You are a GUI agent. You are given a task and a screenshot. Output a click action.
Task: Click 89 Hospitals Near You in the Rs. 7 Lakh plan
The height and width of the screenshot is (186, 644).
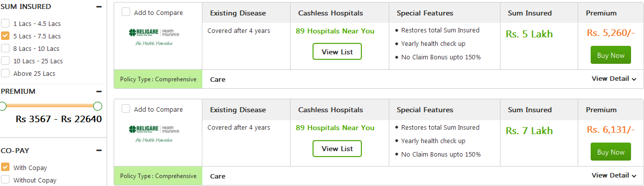click(335, 128)
